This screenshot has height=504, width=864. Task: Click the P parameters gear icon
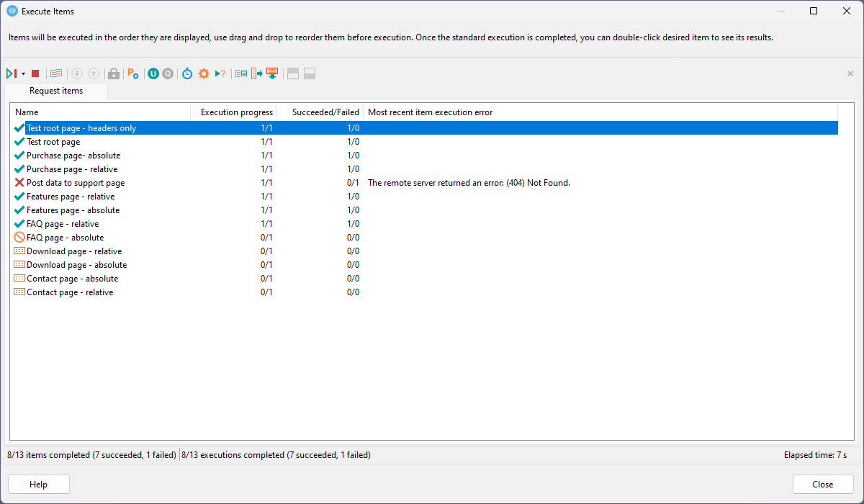133,73
